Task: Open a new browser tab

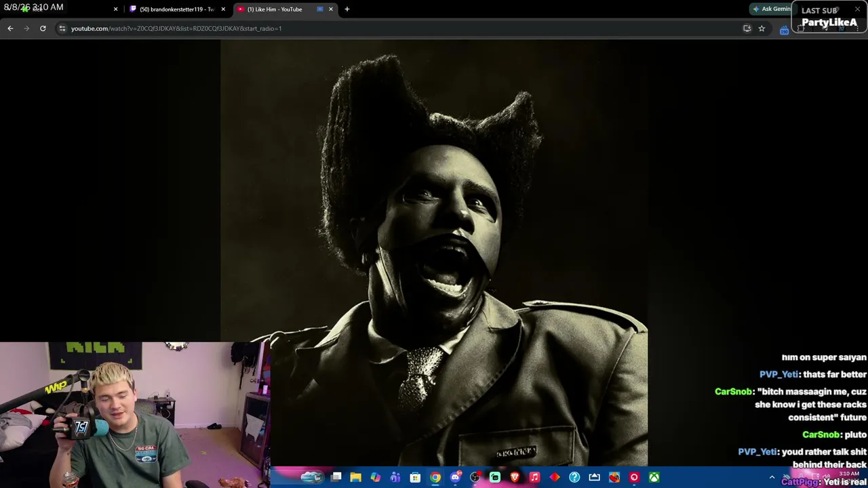Action: click(347, 9)
